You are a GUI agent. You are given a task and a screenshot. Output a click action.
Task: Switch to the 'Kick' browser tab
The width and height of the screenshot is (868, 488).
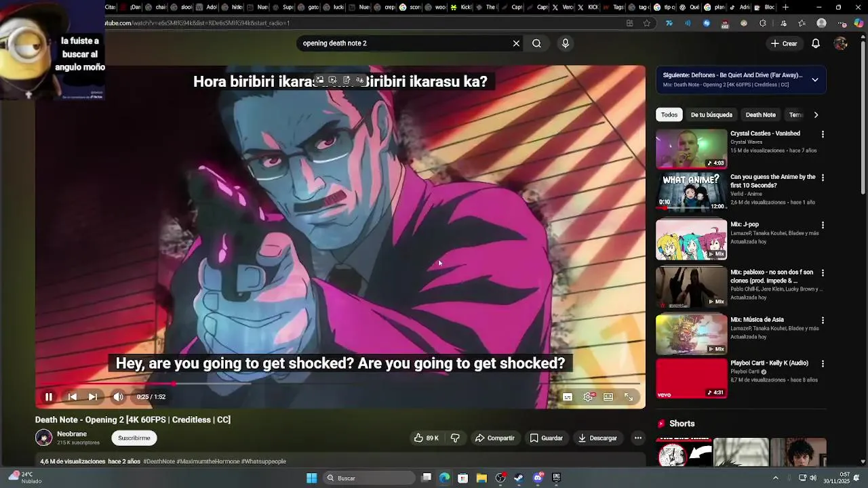click(x=460, y=7)
